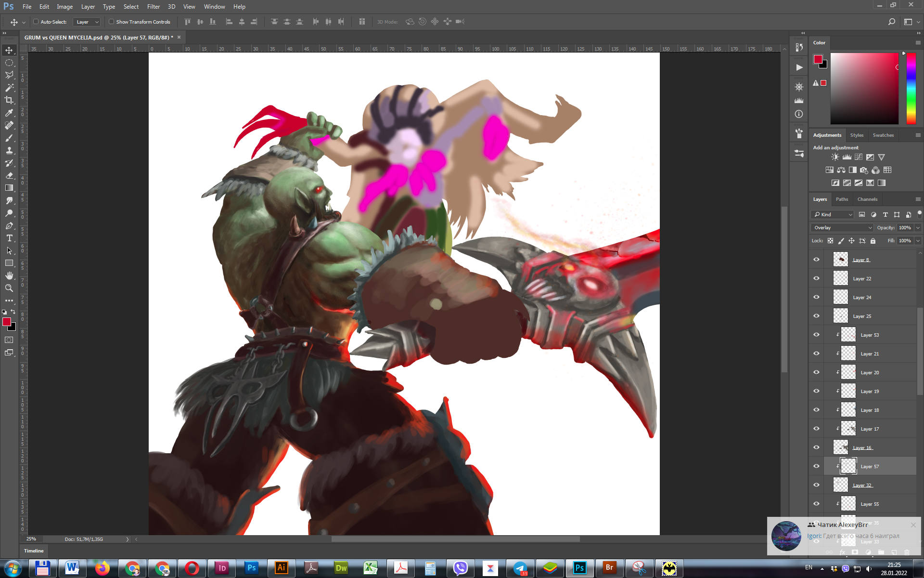Open the Opacity value dropdown arrow
The width and height of the screenshot is (924, 578).
918,228
